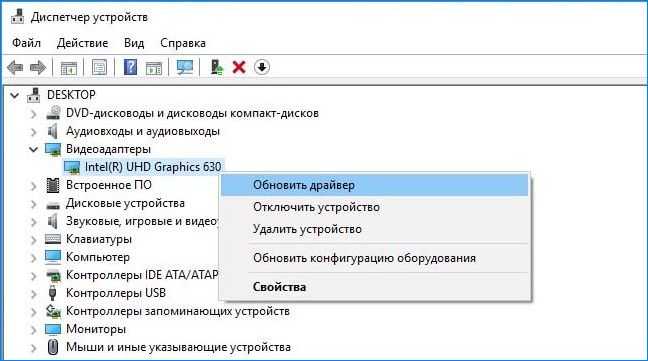Click the Back arrow toolbar icon
The image size is (648, 361).
(15, 67)
